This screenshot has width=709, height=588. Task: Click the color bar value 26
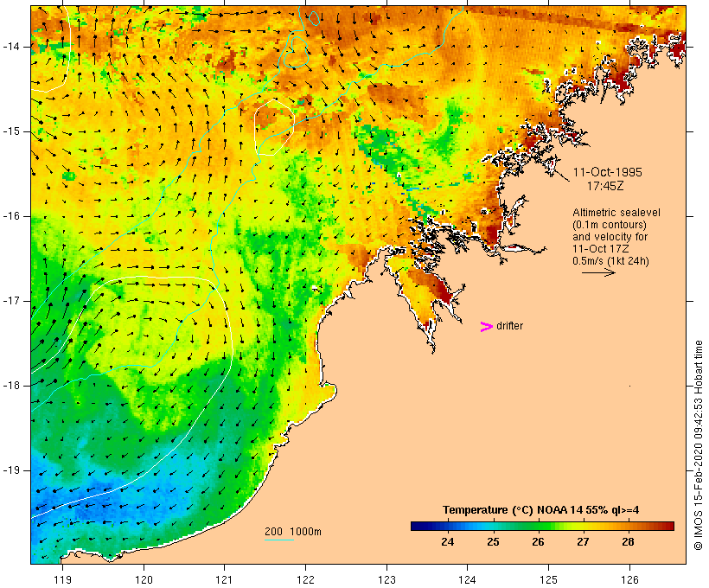538,541
